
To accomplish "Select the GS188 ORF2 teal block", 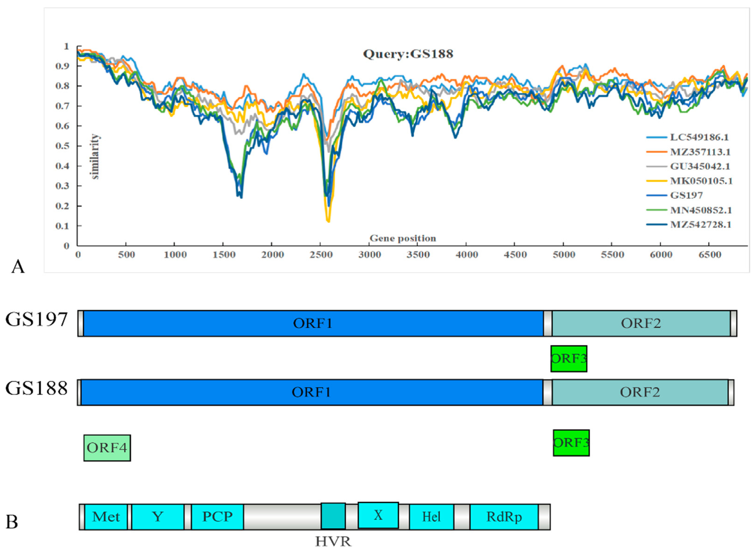I will [640, 392].
